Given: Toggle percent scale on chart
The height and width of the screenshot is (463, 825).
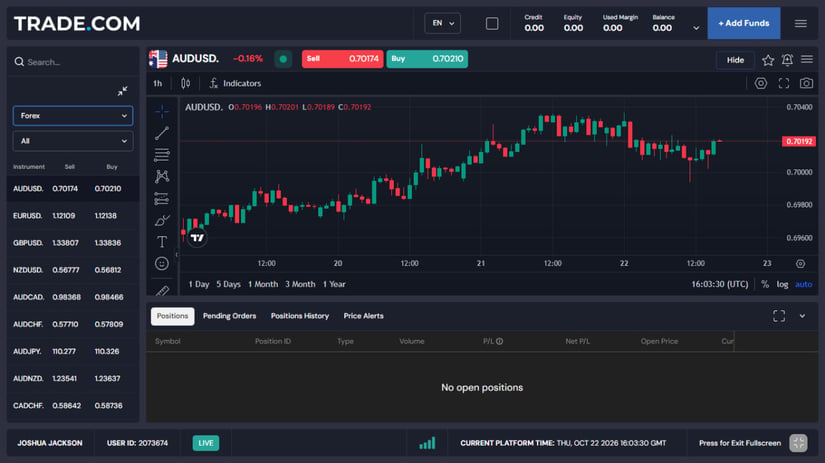Looking at the screenshot, I should (x=765, y=284).
